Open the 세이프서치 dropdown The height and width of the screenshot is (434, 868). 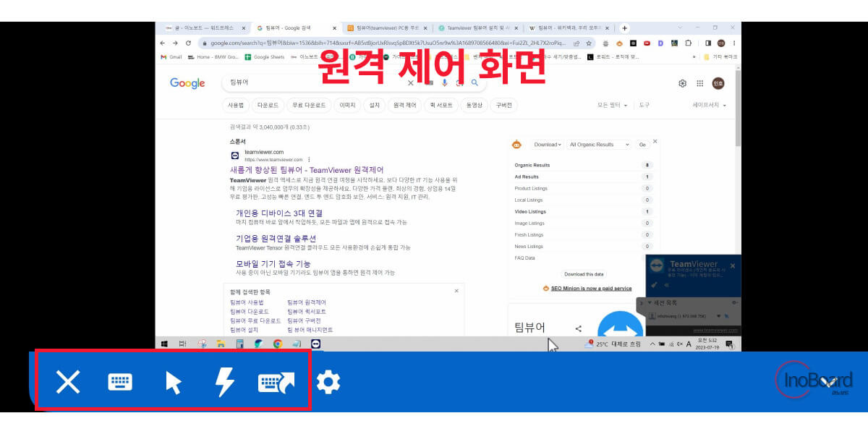pyautogui.click(x=709, y=105)
